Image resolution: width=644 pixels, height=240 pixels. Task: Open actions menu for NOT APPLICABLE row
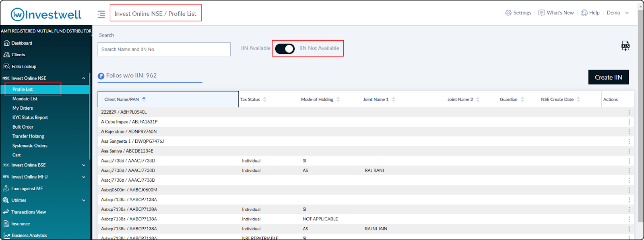[x=629, y=219]
